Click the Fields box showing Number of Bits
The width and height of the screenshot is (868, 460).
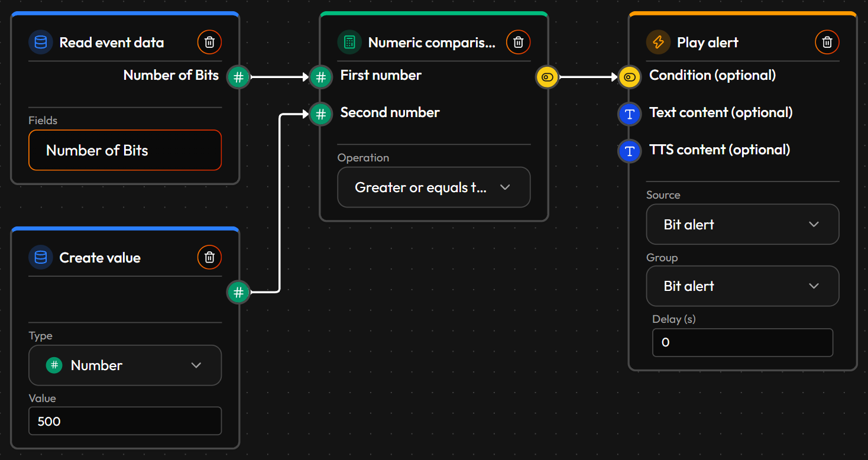pos(125,150)
